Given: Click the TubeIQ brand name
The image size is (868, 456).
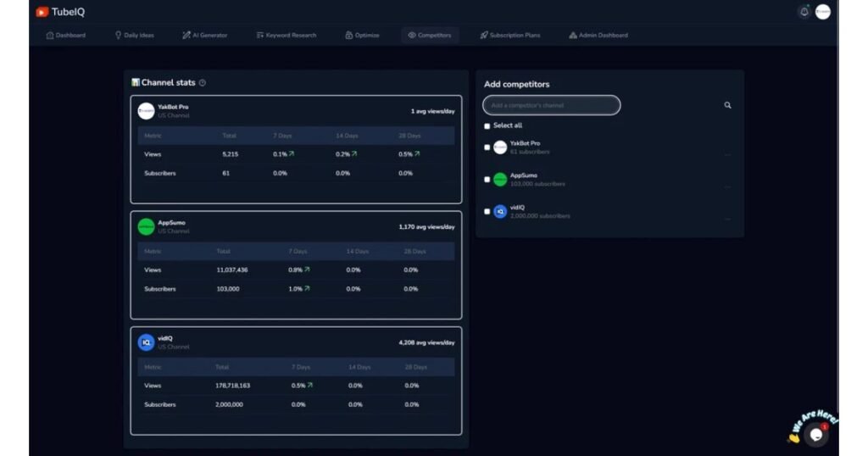Looking at the screenshot, I should [68, 12].
